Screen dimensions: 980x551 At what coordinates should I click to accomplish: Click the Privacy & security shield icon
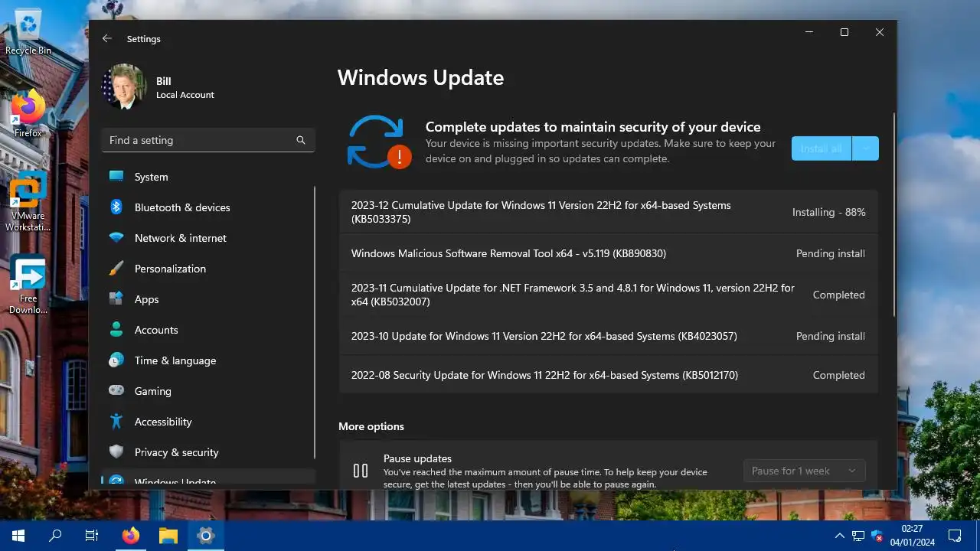(116, 452)
